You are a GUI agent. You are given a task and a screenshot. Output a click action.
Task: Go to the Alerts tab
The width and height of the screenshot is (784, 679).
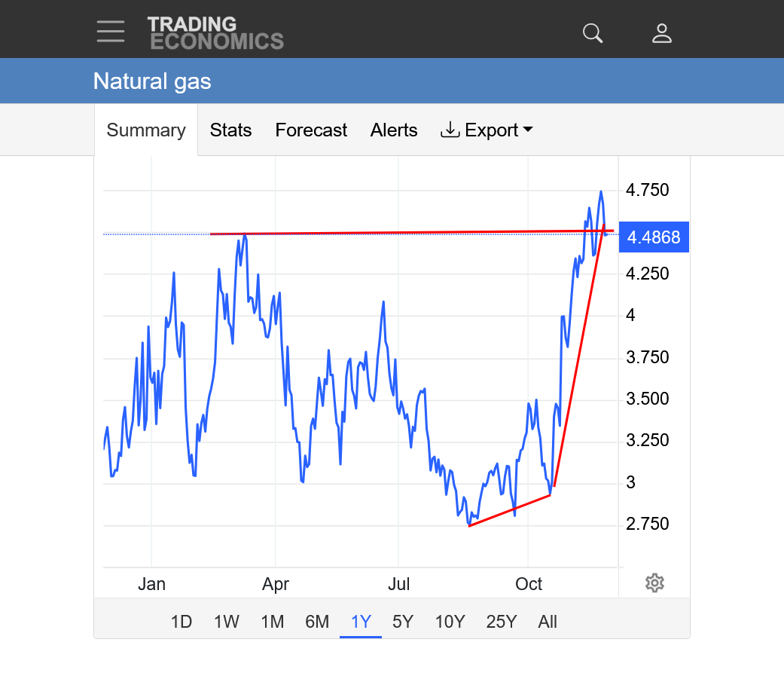point(394,130)
